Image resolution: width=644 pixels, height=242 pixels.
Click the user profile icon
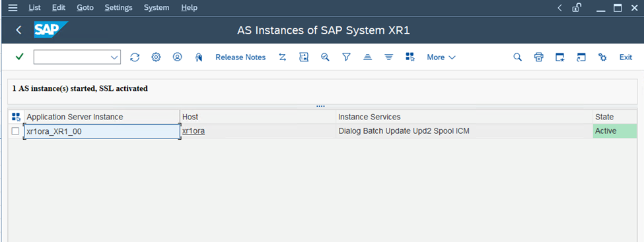(177, 57)
